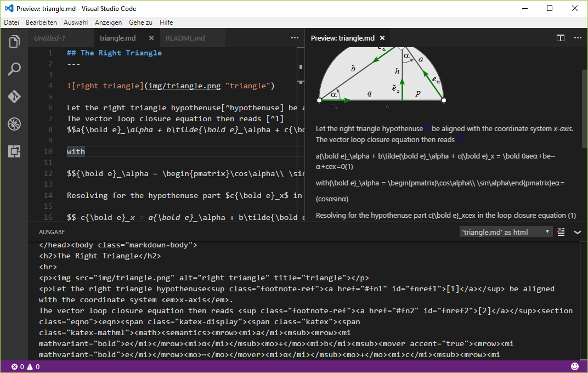
Task: Click the preview pane vertical scrollbar
Action: (x=585, y=109)
